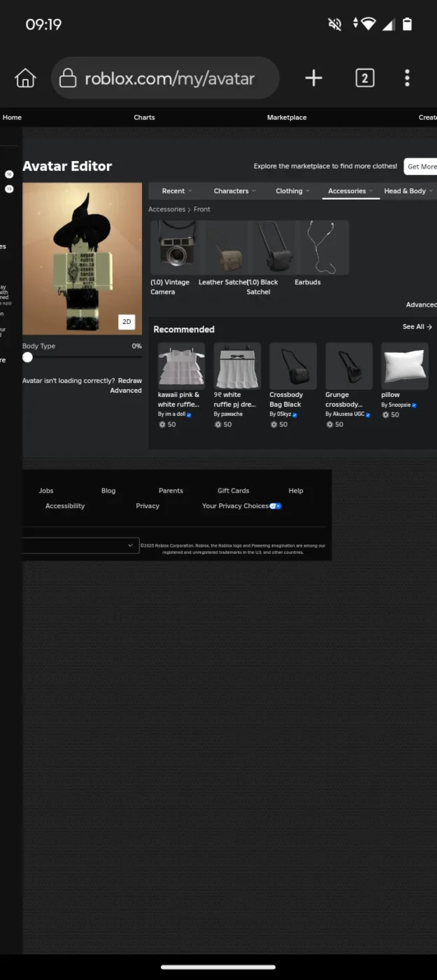Click the Body Type slider handle
The height and width of the screenshot is (980, 437).
pyautogui.click(x=27, y=357)
